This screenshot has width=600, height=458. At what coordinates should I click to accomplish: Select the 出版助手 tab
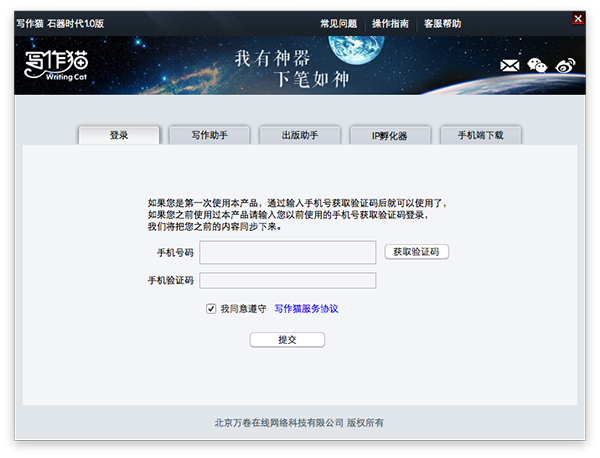click(x=298, y=135)
